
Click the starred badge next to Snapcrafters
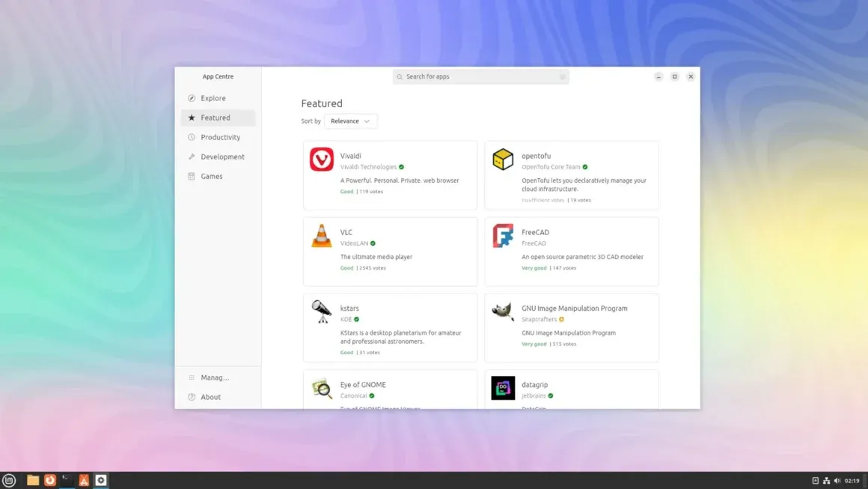click(x=561, y=319)
